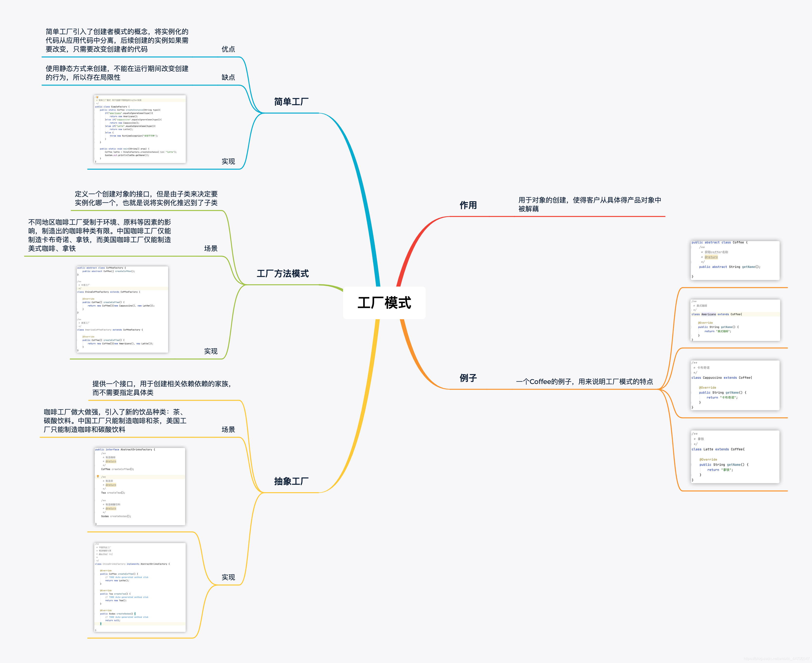Viewport: 812px width, 663px height.
Task: Select the 简单工厂 branch node
Action: click(291, 102)
